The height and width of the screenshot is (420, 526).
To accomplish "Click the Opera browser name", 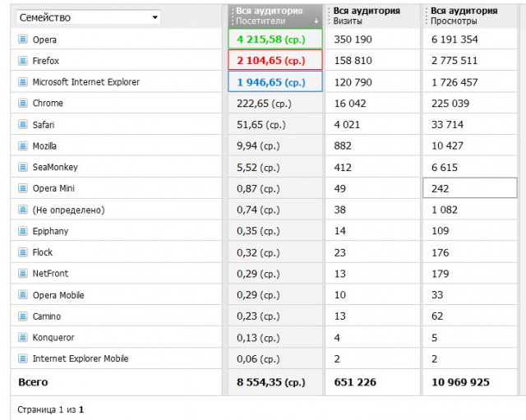I will [x=44, y=39].
